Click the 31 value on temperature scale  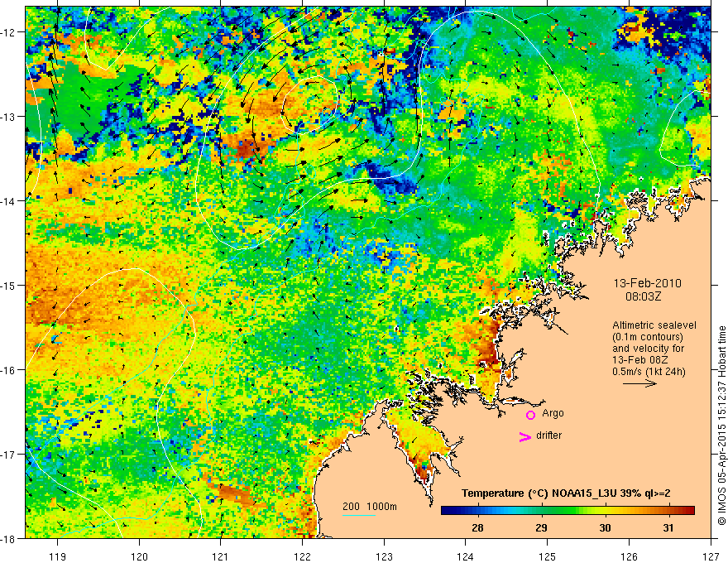(668, 527)
